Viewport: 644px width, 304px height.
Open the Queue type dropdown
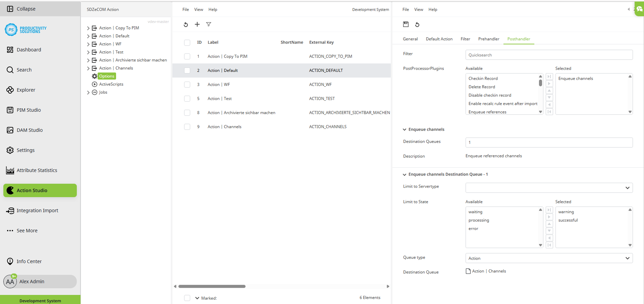pos(549,258)
